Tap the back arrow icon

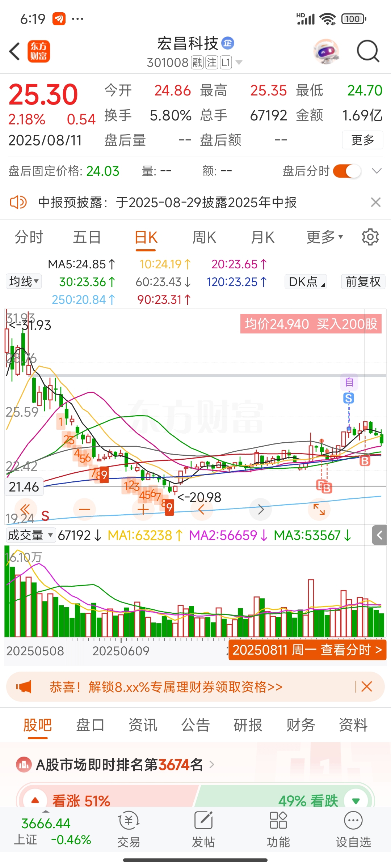point(14,51)
